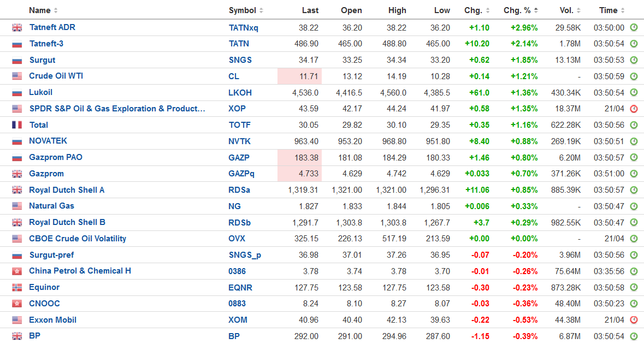Click the US flag icon beside Crude Oil WTI
Viewport: 644px width, 344px height.
coord(17,76)
